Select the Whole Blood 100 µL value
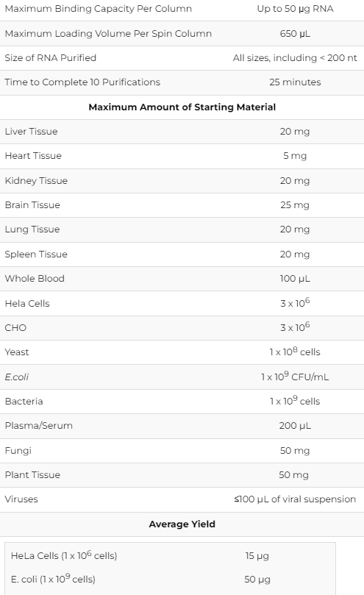Viewport: 364px width, 595px height. [295, 279]
